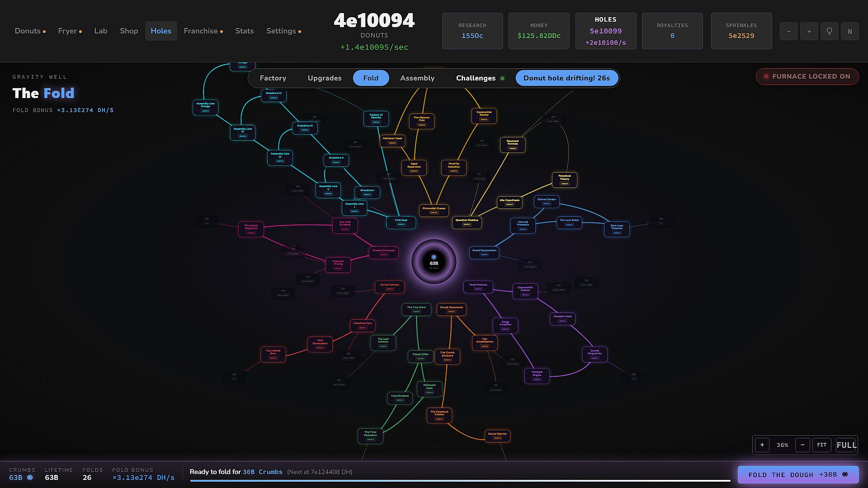
Task: Click Fold the Dough +30B button
Action: 798,474
